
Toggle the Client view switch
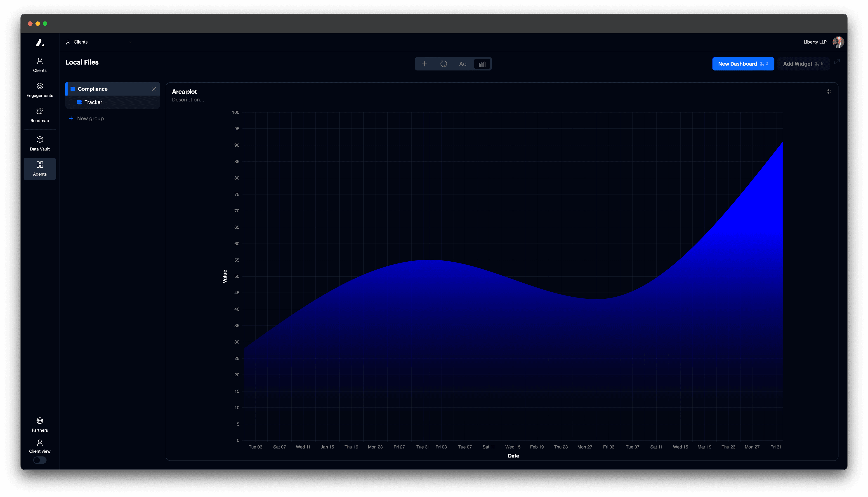(40, 460)
